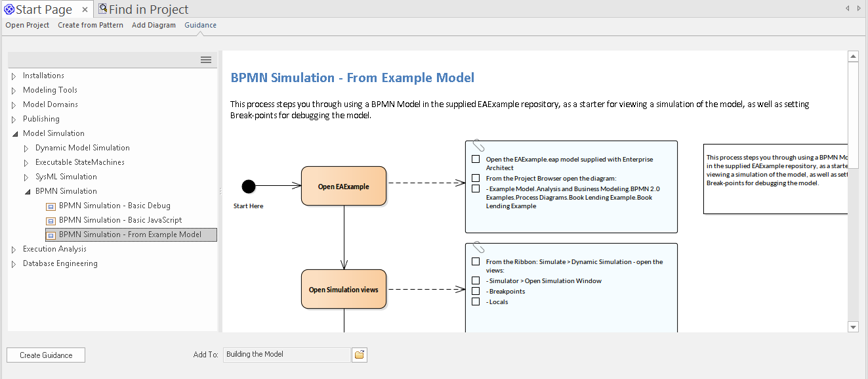Click the right tab-navigation arrow
868x379 pixels.
859,7
